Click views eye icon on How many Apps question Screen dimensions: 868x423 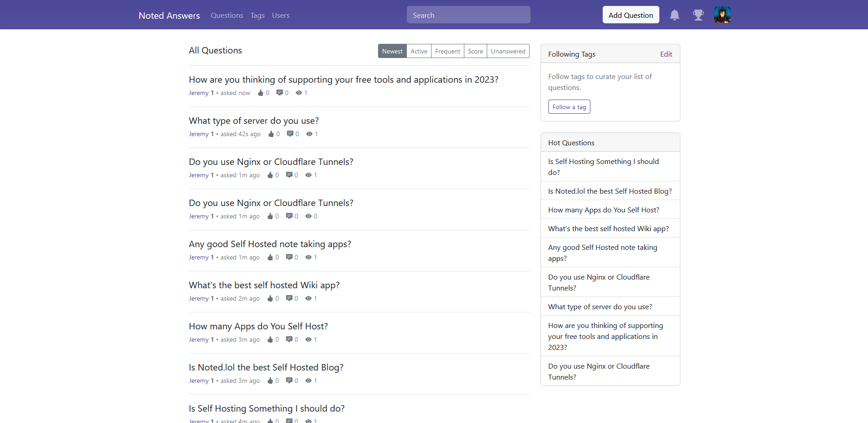tap(308, 339)
